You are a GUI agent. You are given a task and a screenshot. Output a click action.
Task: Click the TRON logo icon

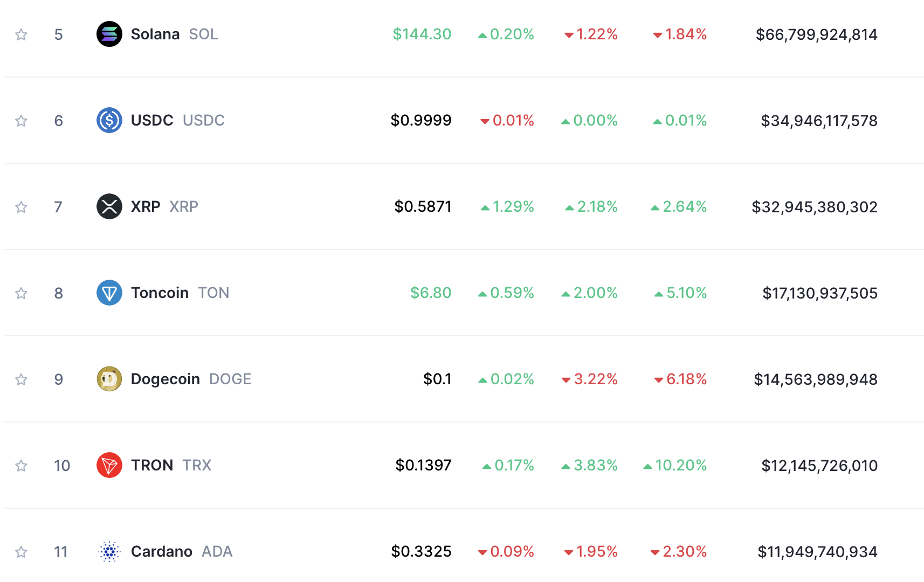pyautogui.click(x=109, y=465)
